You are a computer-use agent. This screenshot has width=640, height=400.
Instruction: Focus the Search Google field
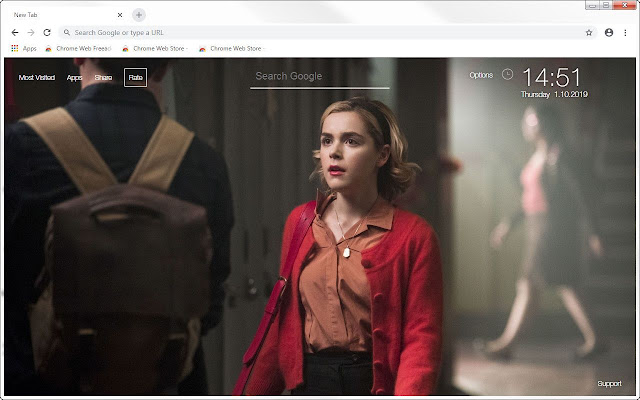click(320, 77)
